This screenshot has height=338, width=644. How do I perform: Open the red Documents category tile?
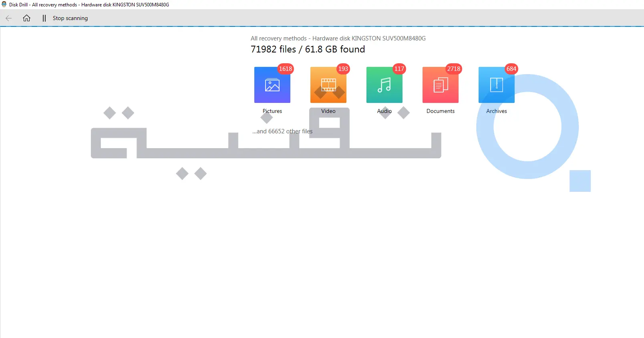point(440,85)
